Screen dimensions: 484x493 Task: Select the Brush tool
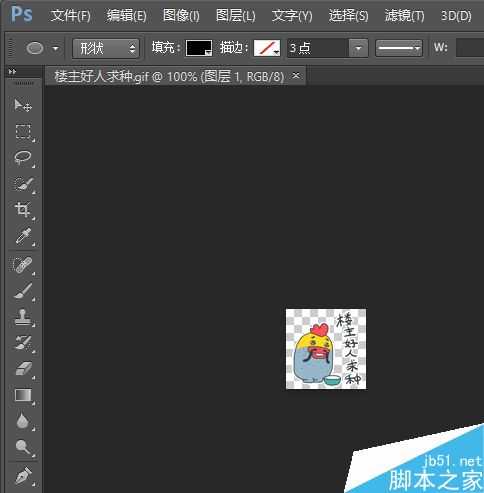pos(23,291)
